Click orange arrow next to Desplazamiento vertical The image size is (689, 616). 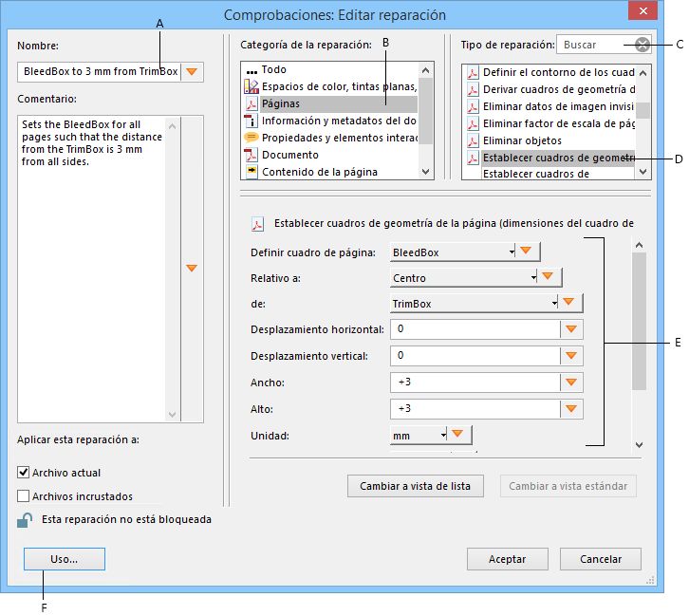pos(571,355)
